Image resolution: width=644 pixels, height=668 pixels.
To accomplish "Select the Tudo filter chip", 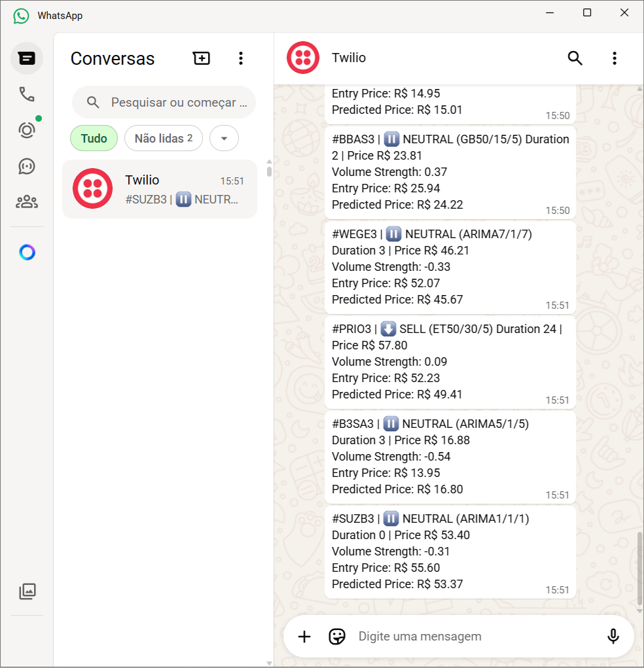I will coord(94,139).
